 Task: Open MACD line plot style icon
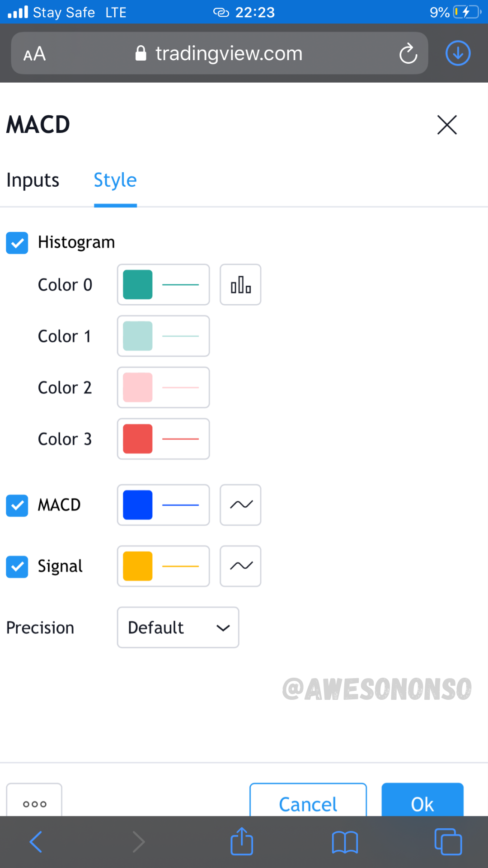tap(240, 505)
